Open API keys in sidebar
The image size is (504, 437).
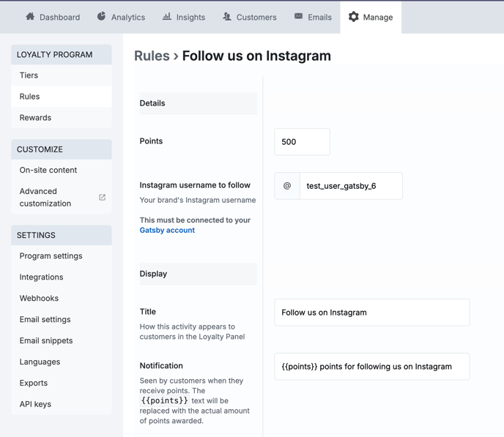[x=62, y=404]
